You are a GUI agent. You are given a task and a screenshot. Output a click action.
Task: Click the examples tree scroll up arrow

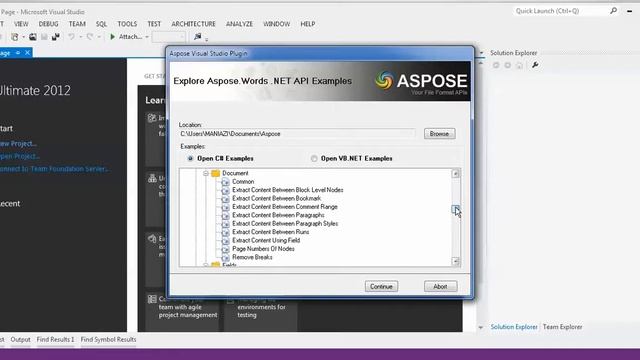(x=456, y=174)
